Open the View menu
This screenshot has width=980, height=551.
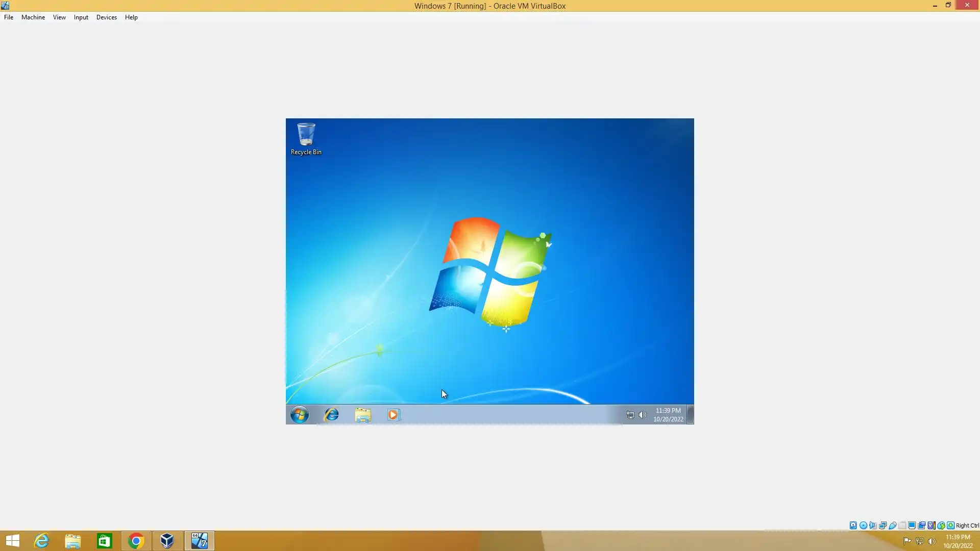[59, 17]
